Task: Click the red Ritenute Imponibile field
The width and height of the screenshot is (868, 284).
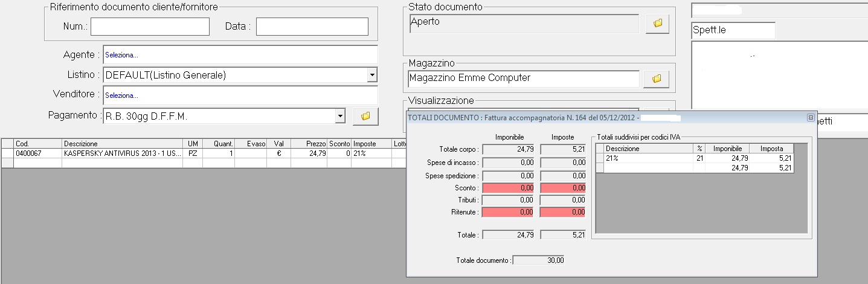Action: 509,212
